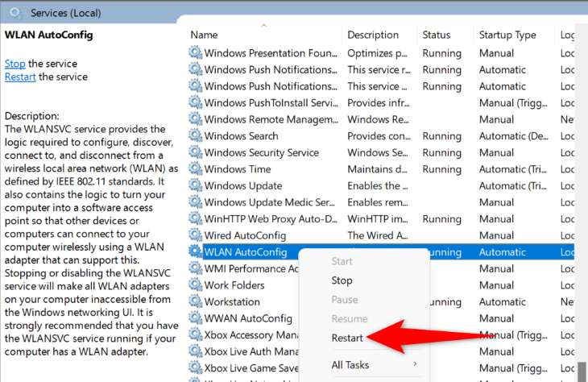Viewport: 588px width, 382px height.
Task: Sort services by the Description column
Action: pyautogui.click(x=373, y=35)
